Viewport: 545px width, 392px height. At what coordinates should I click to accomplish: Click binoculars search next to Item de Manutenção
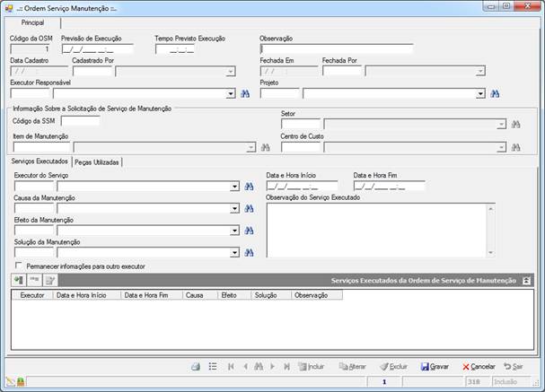(265, 148)
